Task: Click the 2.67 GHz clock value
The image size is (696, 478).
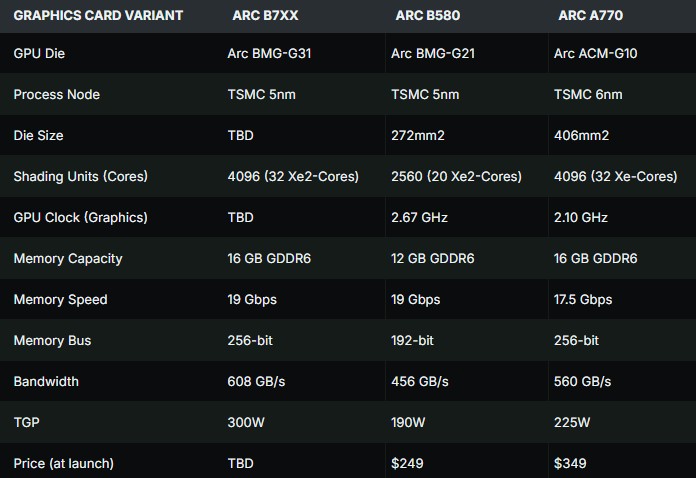Action: pos(420,217)
